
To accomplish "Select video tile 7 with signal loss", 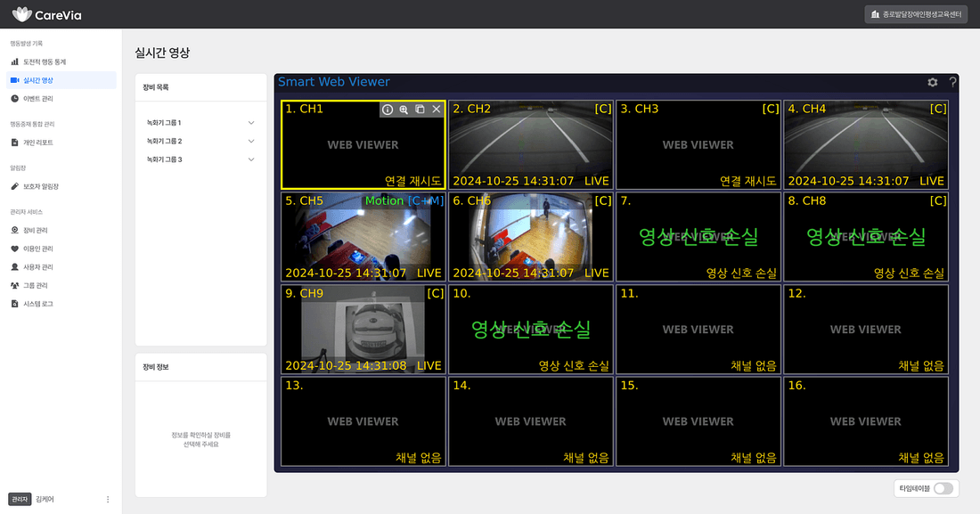I will coord(698,237).
